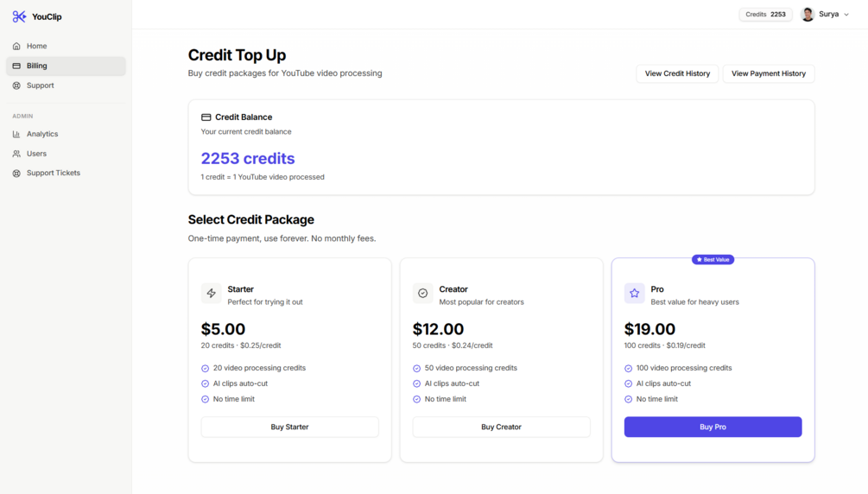The height and width of the screenshot is (494, 868).
Task: Open View Payment History
Action: [768, 73]
